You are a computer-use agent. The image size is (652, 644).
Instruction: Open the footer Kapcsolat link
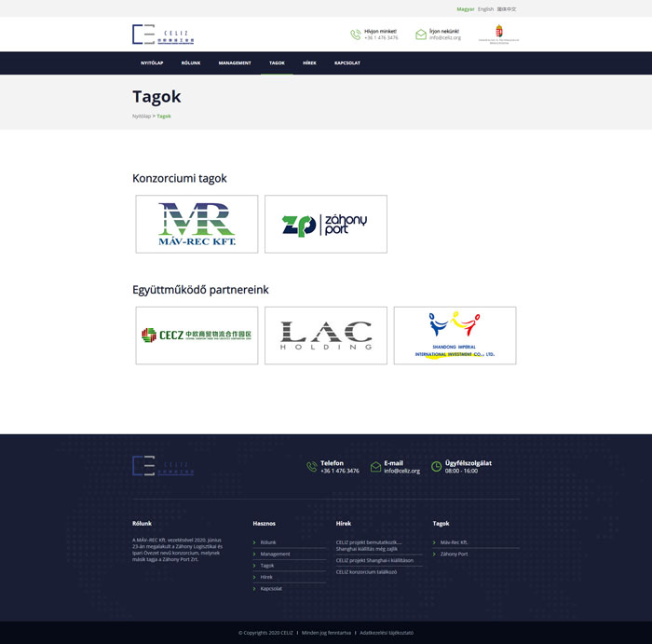tap(271, 589)
